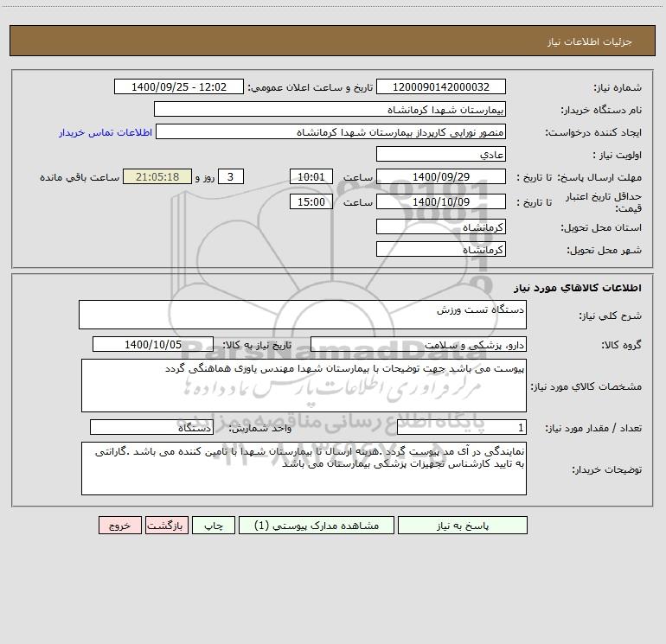Click the delivery province field 'کرمانشاه'

(441, 226)
